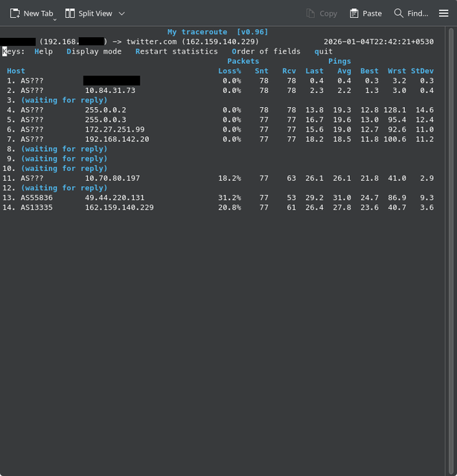Image resolution: width=457 pixels, height=476 pixels.
Task: Click 'Order of fields' key hint
Action: [266, 51]
